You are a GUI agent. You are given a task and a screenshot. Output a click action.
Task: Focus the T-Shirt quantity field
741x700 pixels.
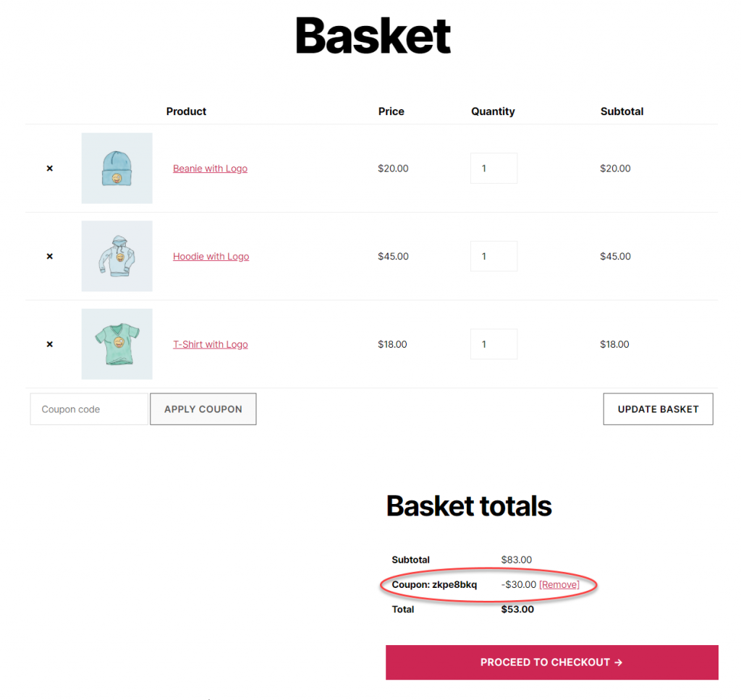pyautogui.click(x=494, y=344)
